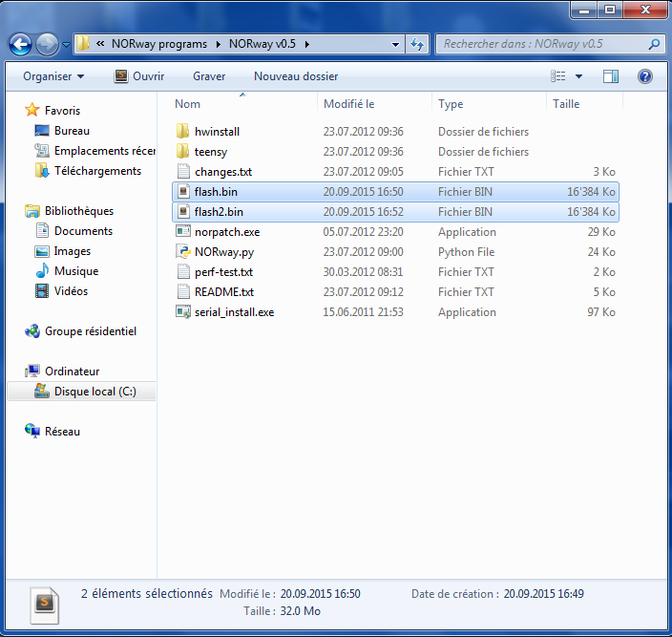Select the norpatch.exe application icon
The height and width of the screenshot is (637, 672).
click(183, 231)
